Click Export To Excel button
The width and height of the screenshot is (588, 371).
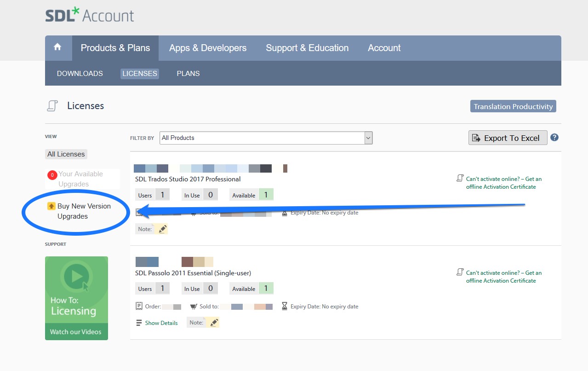[x=508, y=138]
